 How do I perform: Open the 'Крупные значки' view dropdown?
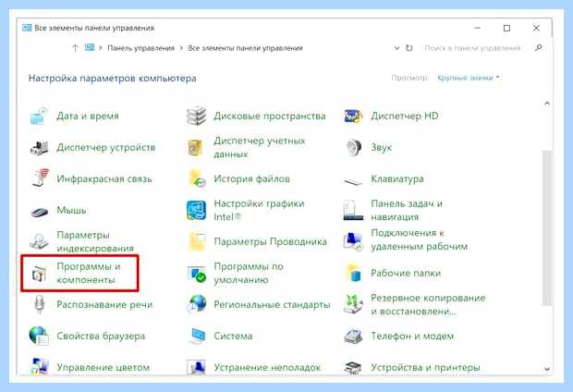pyautogui.click(x=468, y=78)
